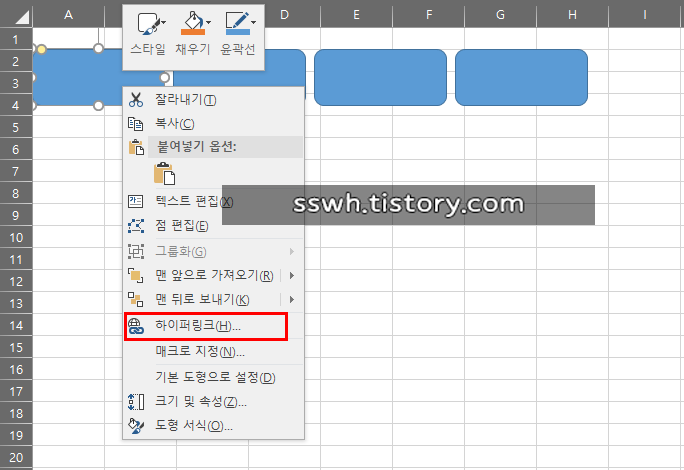684x470 pixels.
Task: Click the clipboard icon beside 붙여넣기 옵션
Action: [x=136, y=147]
